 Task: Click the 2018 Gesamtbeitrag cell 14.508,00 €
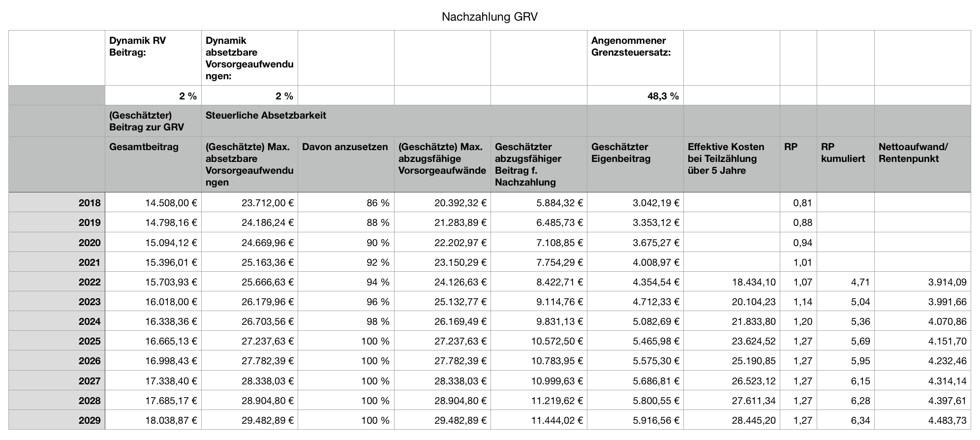tap(153, 203)
